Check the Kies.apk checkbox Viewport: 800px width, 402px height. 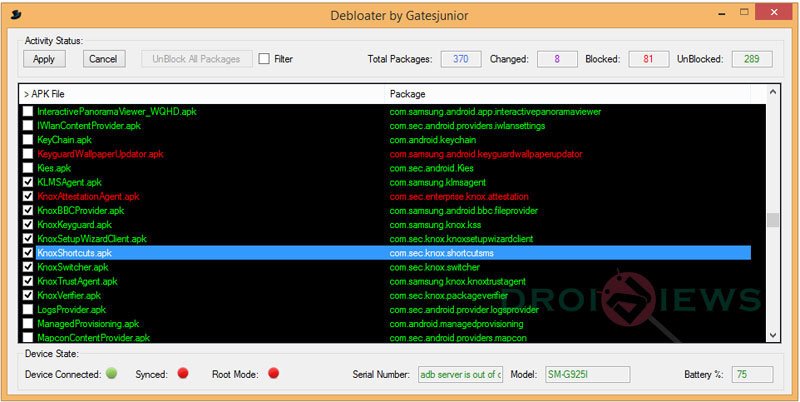pos(28,168)
